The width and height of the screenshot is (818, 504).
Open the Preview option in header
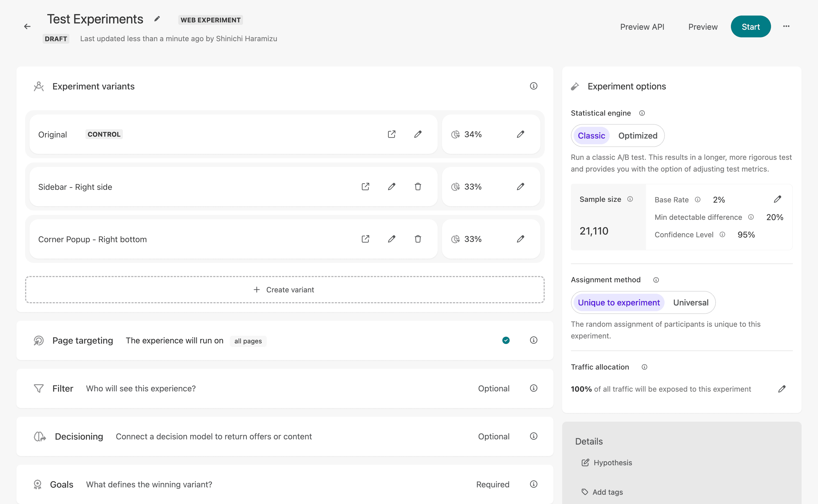coord(703,27)
